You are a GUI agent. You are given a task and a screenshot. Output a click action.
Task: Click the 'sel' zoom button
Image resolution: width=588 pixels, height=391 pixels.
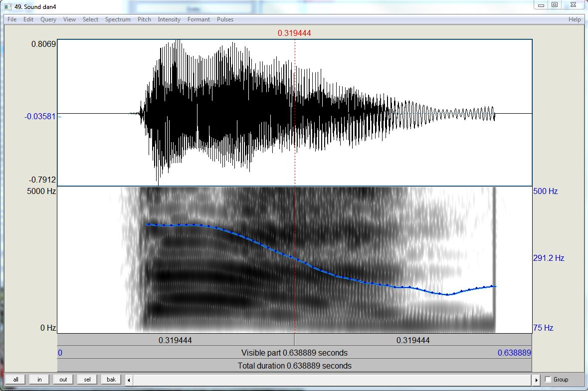[x=87, y=380]
